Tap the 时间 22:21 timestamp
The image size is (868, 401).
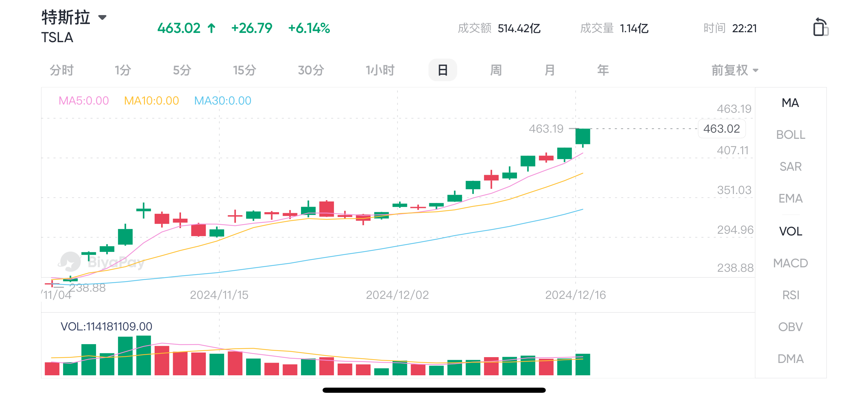(x=730, y=28)
